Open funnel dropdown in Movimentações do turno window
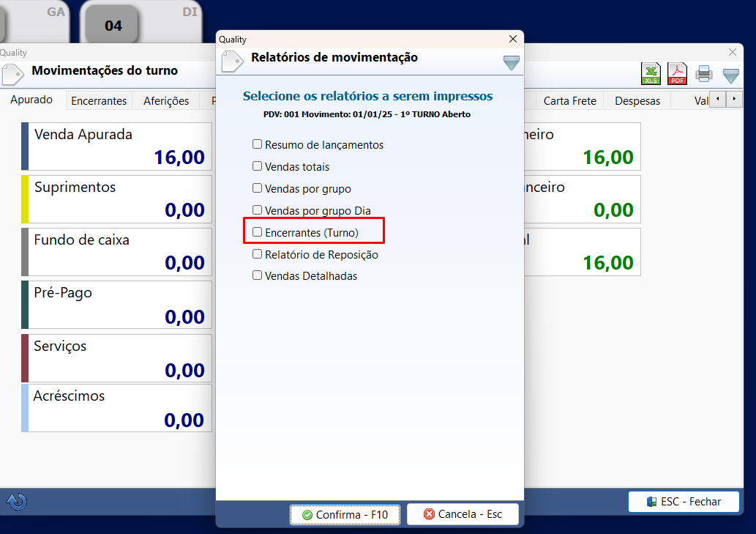This screenshot has height=534, width=756. 731,75
